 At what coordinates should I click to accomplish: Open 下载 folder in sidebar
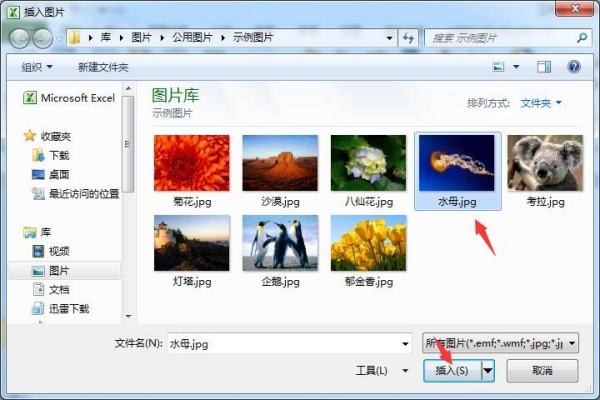coord(51,155)
